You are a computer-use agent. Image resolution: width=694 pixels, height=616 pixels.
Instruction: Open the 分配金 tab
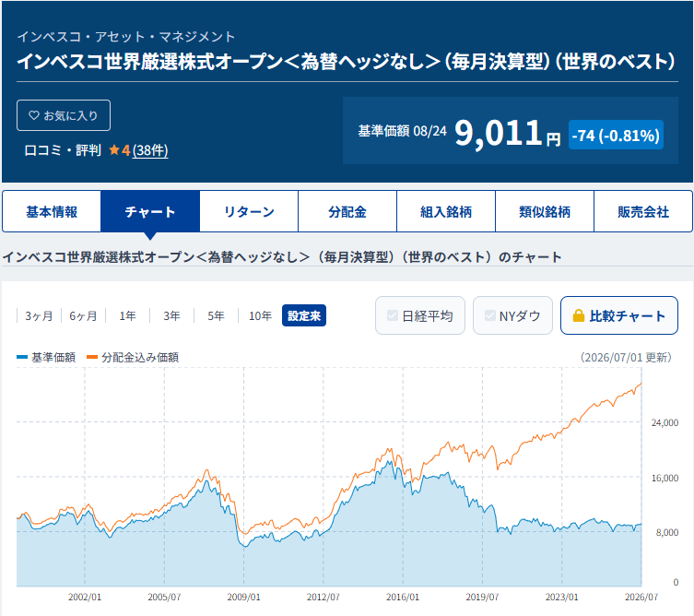pyautogui.click(x=347, y=211)
